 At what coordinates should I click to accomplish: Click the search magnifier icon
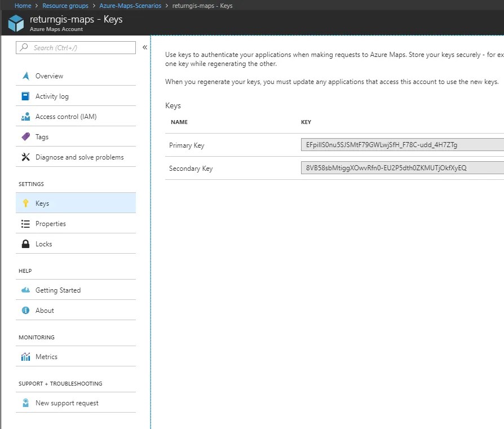[24, 47]
